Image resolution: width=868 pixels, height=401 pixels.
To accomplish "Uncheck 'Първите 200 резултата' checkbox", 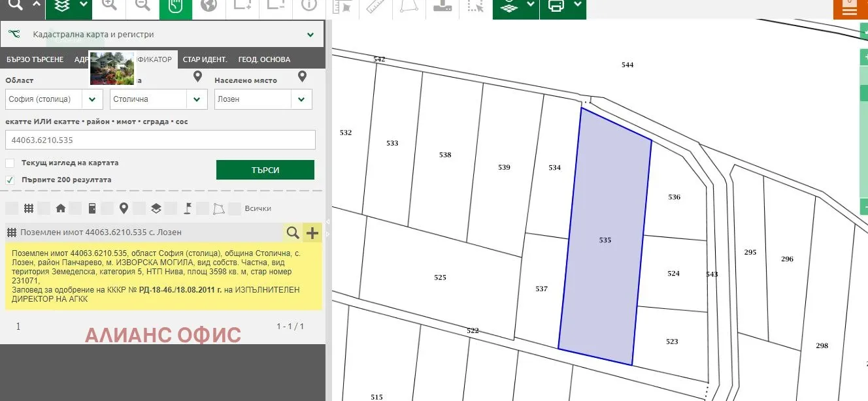I will [10, 180].
